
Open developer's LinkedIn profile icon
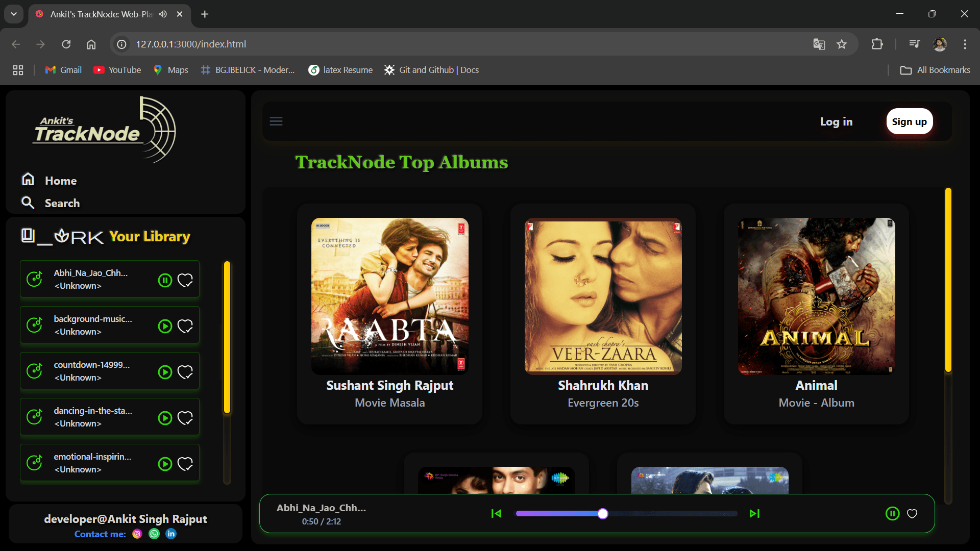(x=171, y=534)
